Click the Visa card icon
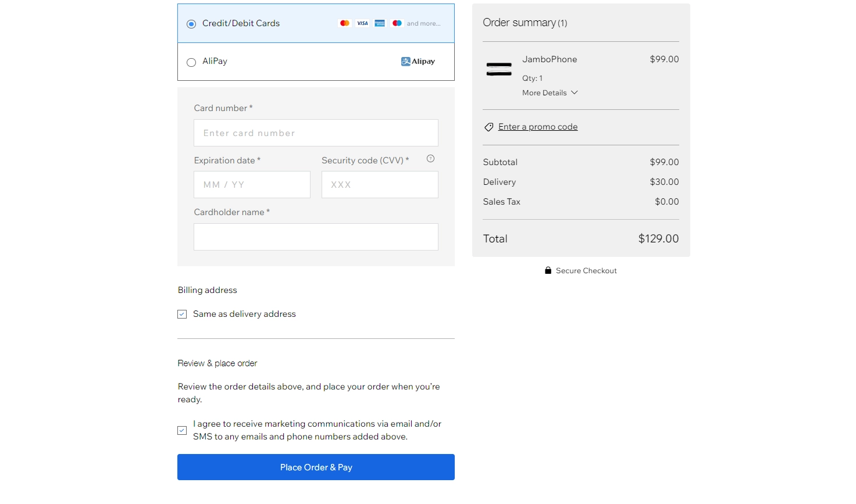 pos(362,23)
